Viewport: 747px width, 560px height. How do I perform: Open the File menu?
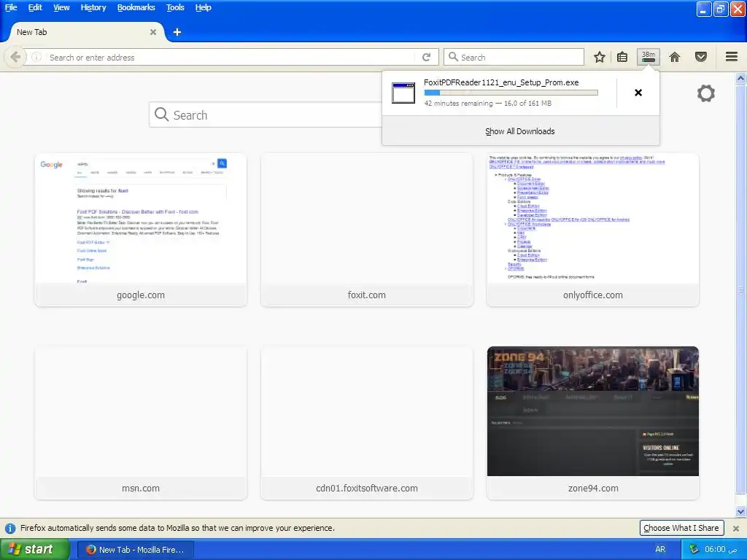(x=11, y=7)
